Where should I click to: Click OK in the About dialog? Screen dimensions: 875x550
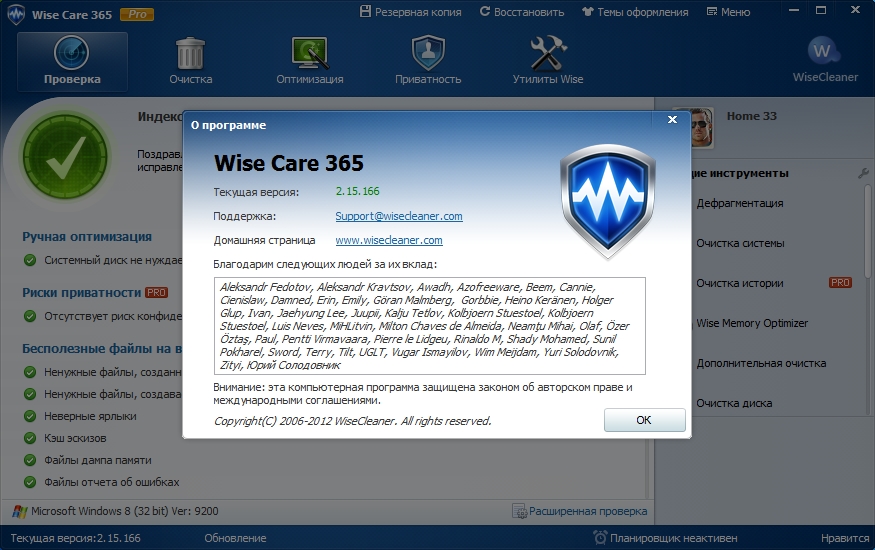pyautogui.click(x=645, y=420)
